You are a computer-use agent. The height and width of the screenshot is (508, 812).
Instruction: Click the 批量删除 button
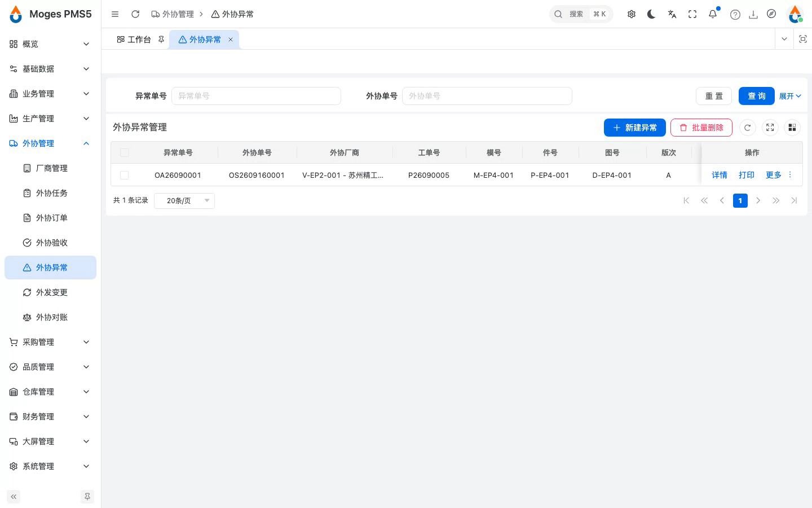point(701,128)
